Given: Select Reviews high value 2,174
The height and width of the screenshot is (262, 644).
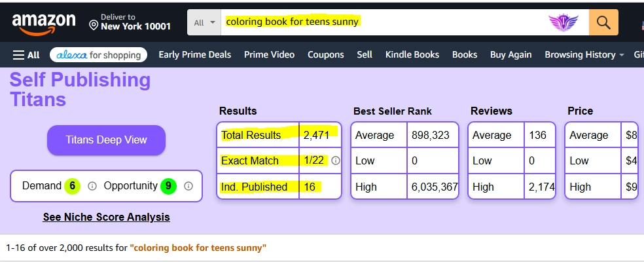Looking at the screenshot, I should pos(541,187).
